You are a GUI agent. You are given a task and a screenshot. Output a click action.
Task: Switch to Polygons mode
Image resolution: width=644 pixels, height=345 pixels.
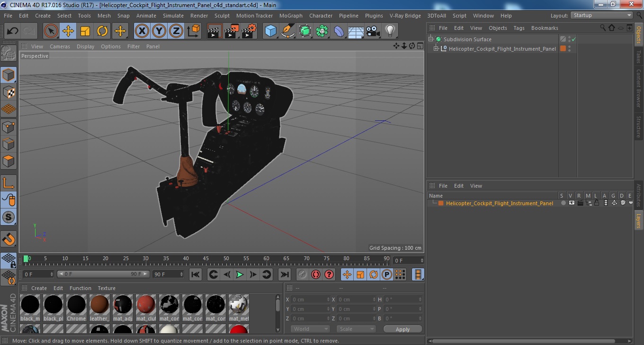pos(9,161)
